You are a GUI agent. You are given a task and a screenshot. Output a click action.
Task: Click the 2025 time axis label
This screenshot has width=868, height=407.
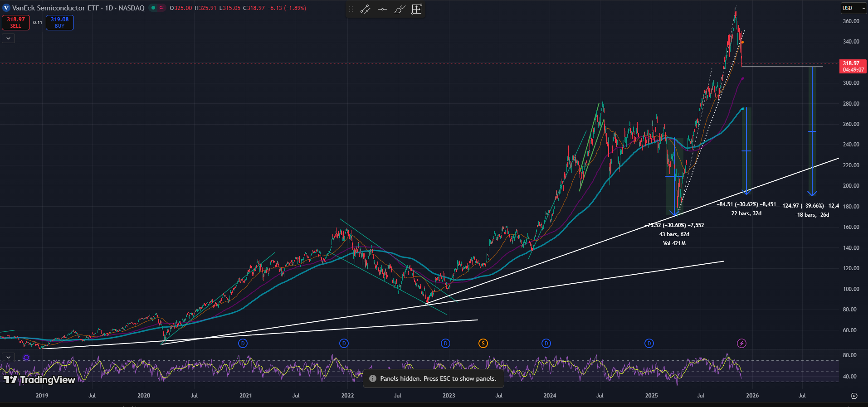coord(652,396)
